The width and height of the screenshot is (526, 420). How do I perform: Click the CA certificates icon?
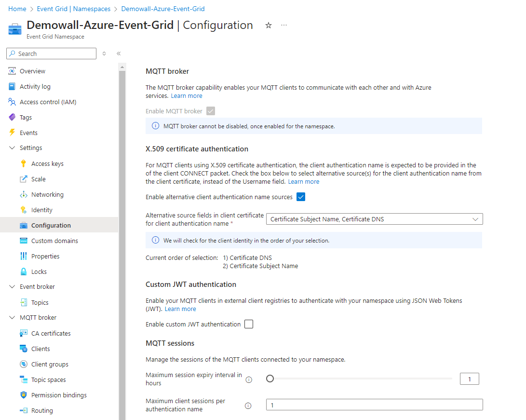24,334
